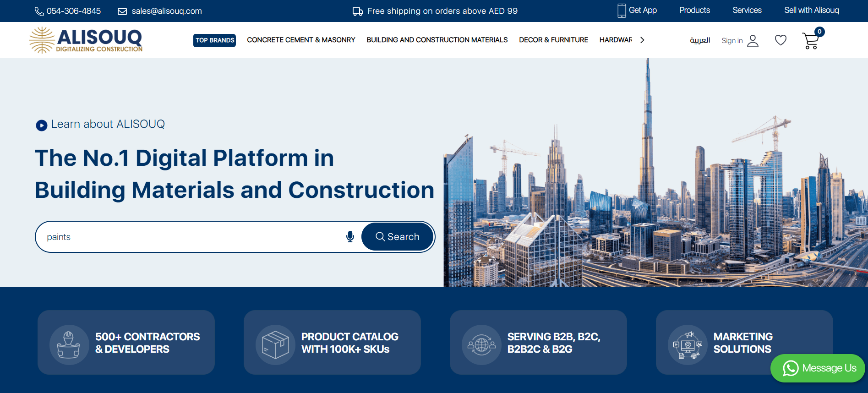Expand more categories with the right chevron
Viewport: 868px width, 393px height.
pos(642,40)
